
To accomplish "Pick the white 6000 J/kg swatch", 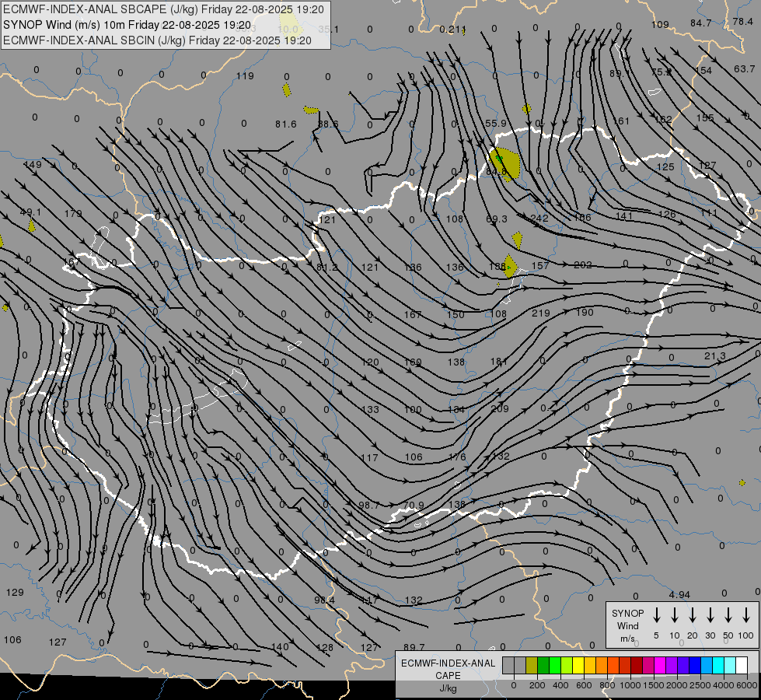I will coord(741,665).
